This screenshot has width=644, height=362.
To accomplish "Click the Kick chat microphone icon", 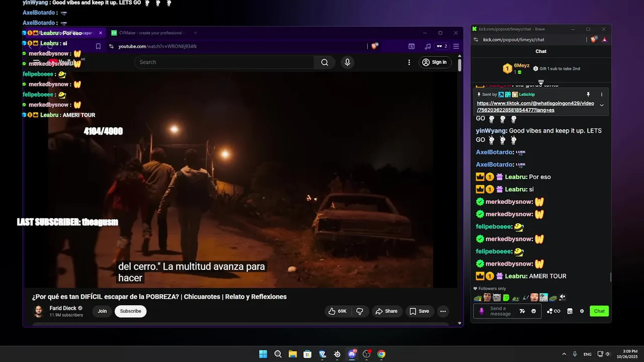I will [x=481, y=311].
